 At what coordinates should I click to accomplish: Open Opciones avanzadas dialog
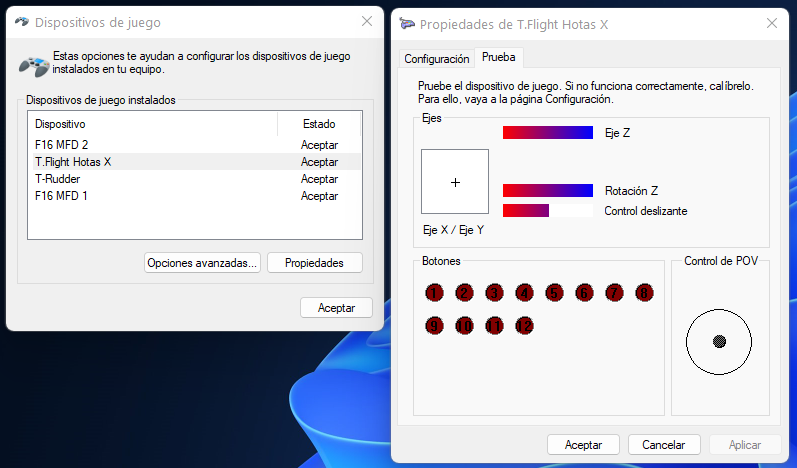pyautogui.click(x=202, y=263)
